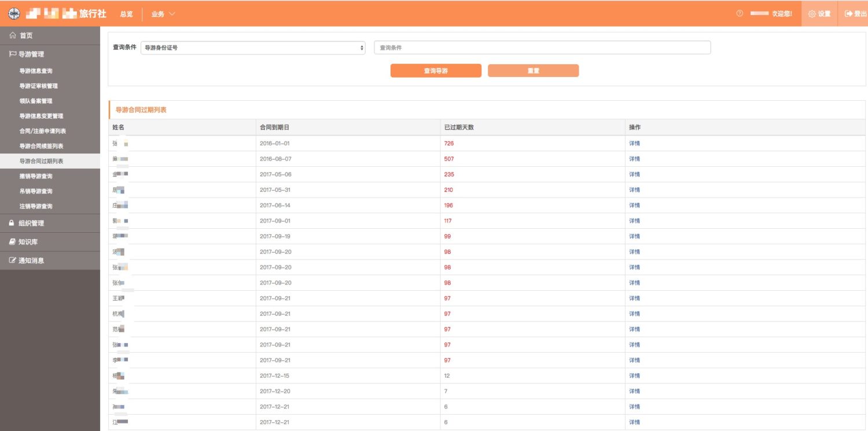Focus the 查询条件 text input field

[542, 48]
